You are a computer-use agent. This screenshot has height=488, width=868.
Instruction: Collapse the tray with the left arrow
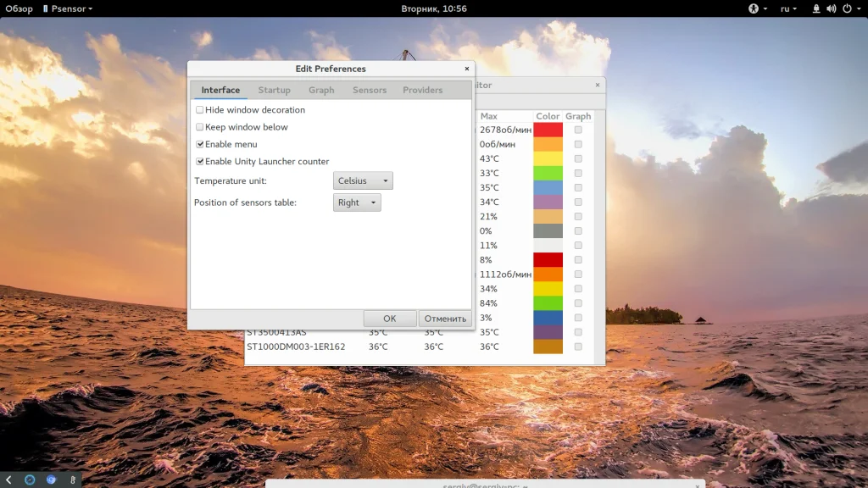coord(8,480)
